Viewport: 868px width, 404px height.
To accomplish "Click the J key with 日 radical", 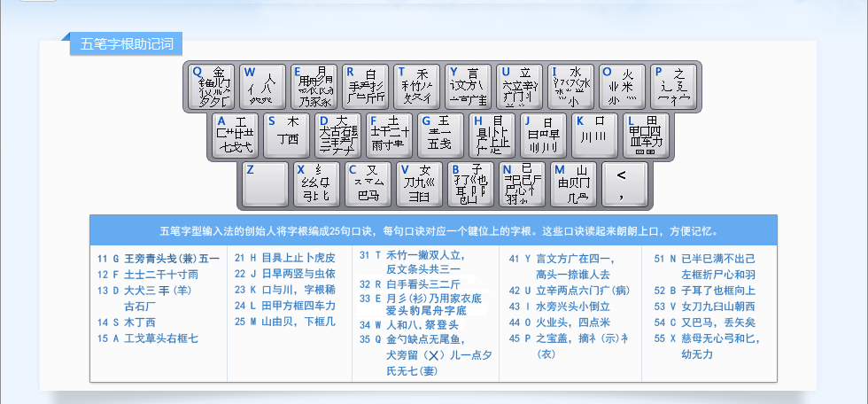I will (x=544, y=136).
